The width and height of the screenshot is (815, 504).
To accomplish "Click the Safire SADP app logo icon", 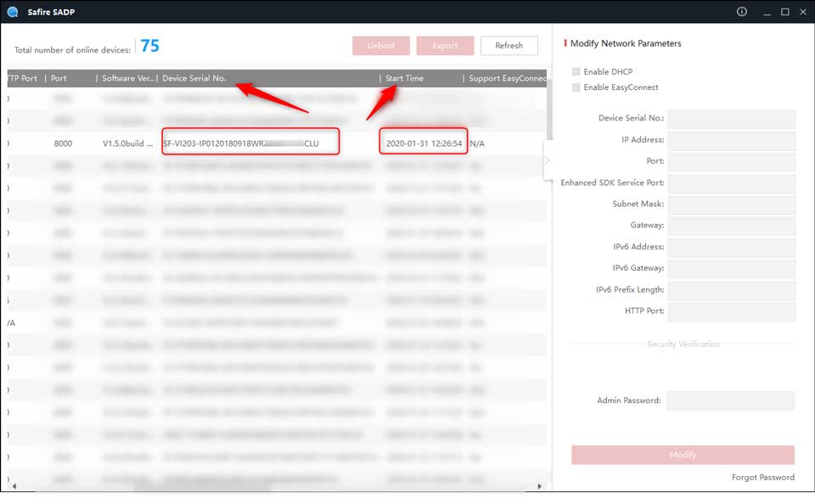I will coord(13,11).
